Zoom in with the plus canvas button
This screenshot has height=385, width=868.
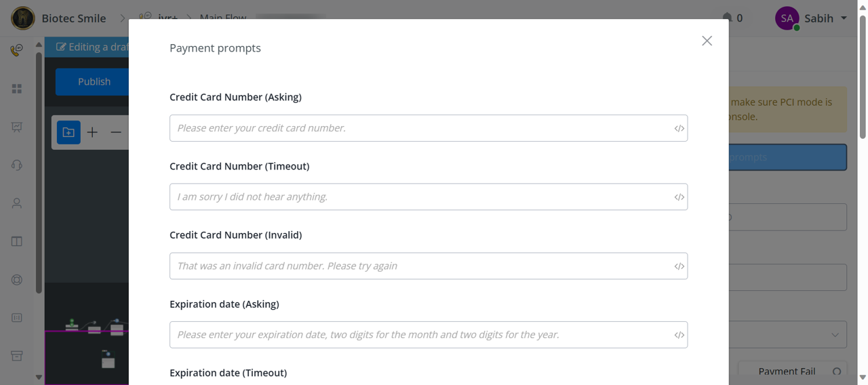[x=92, y=132]
